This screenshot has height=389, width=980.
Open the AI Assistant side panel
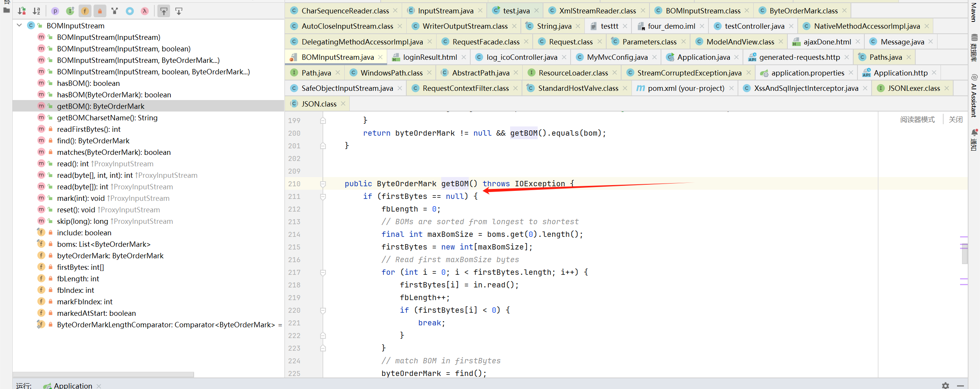point(974,96)
